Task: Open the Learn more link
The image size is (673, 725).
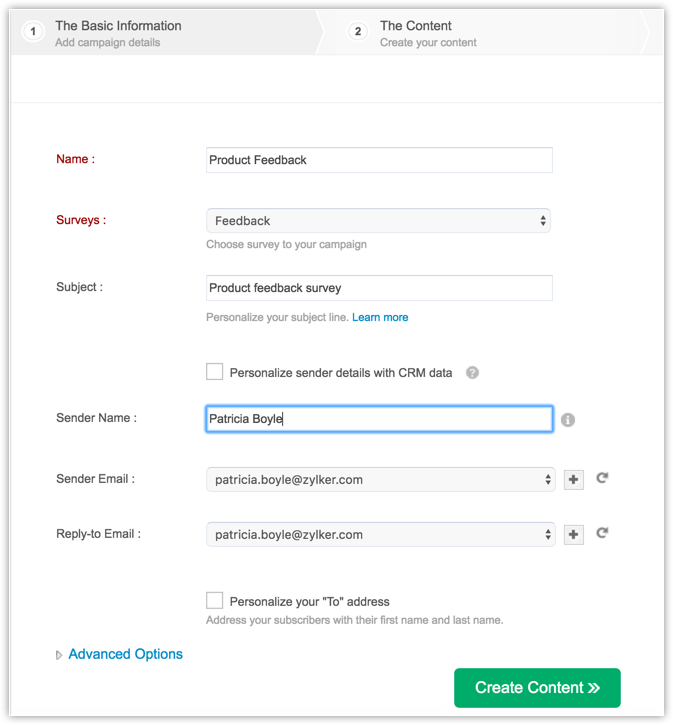Action: click(380, 317)
